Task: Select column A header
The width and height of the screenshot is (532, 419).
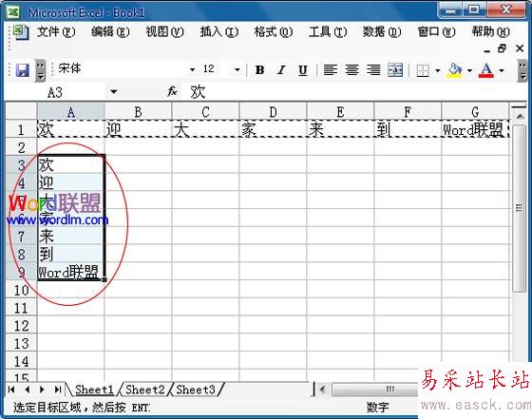Action: pos(70,111)
